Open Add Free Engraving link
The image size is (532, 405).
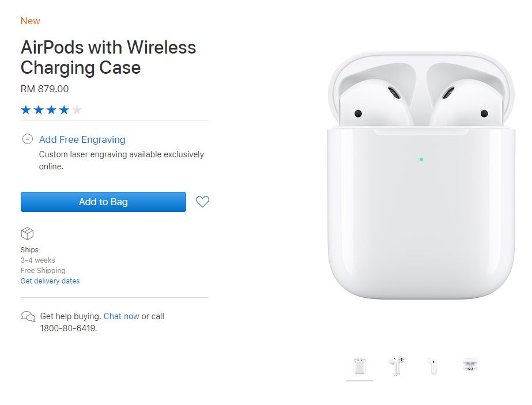point(82,139)
